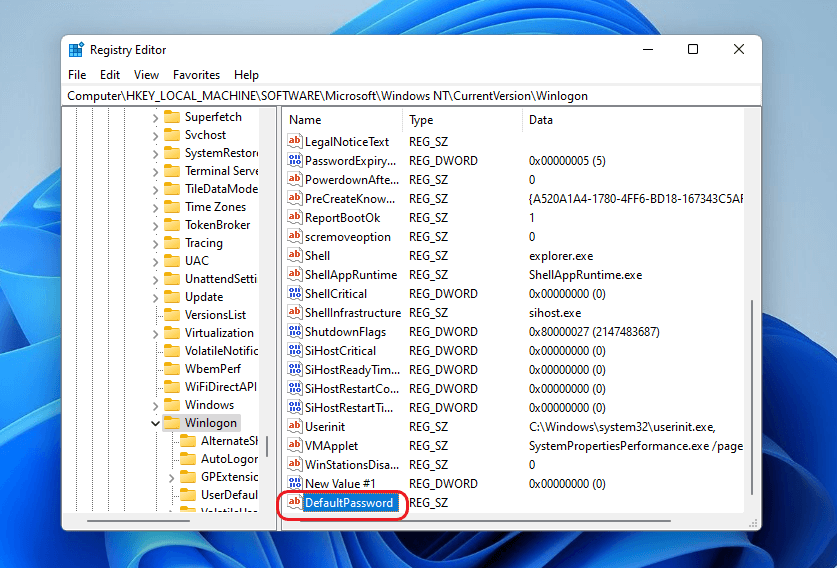Expand the Tracing key

(x=155, y=244)
